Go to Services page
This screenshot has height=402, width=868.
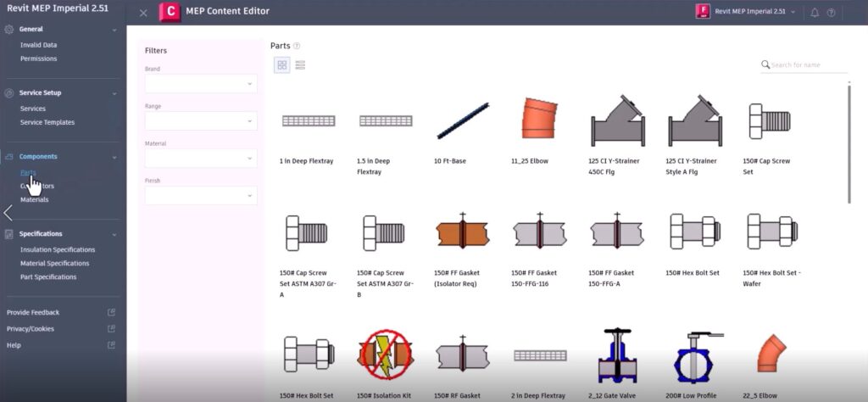(33, 109)
